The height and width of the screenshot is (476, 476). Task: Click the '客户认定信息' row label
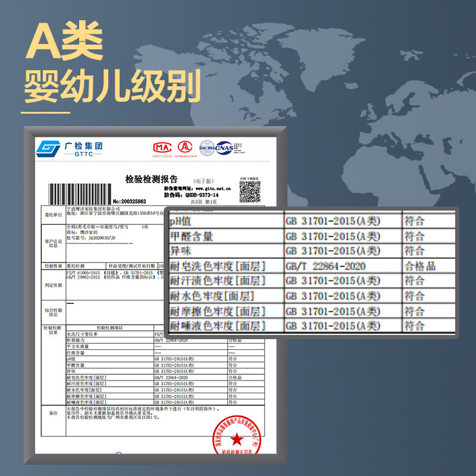[54, 243]
